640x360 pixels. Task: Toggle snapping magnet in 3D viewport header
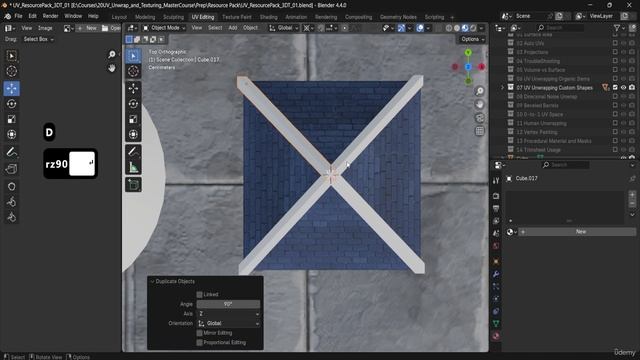point(321,28)
